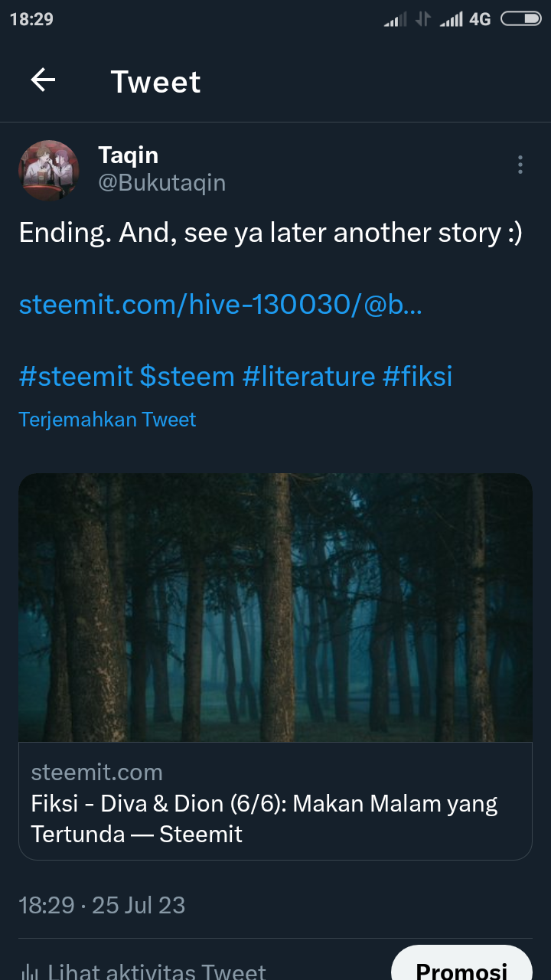Open the @Bukutaqin username handle
The image size is (551, 980).
(161, 184)
